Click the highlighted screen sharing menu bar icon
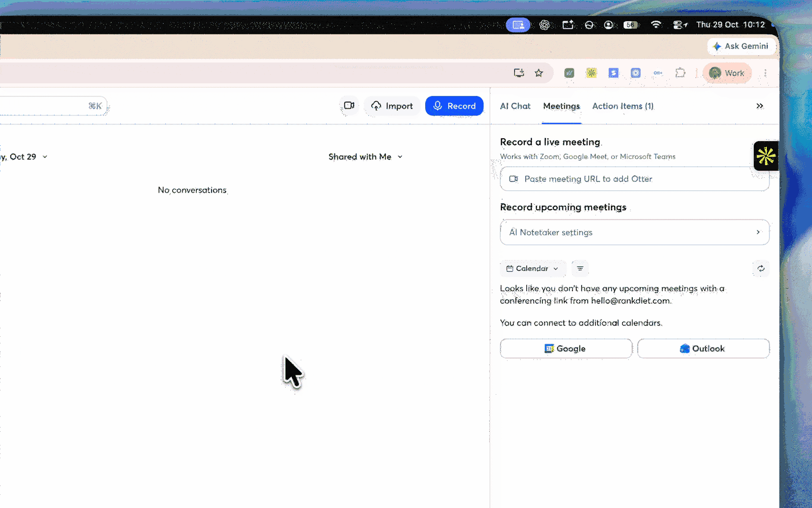Viewport: 812px width, 508px height. click(x=518, y=25)
